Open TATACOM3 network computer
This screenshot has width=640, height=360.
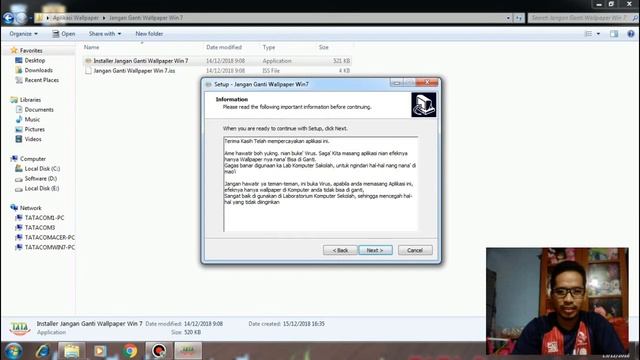click(40, 227)
